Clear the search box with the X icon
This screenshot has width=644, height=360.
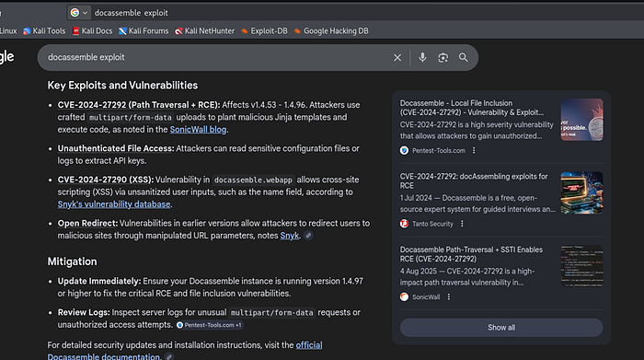coord(397,57)
